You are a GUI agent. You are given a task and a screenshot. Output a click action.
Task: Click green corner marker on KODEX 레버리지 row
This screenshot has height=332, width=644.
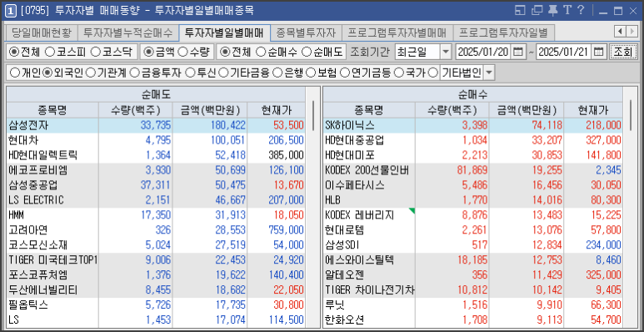(x=412, y=211)
